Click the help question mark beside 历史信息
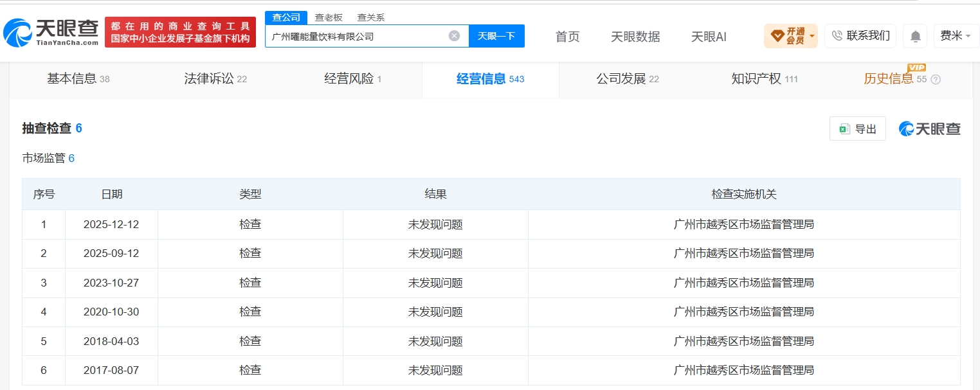The image size is (980, 390). [x=936, y=80]
